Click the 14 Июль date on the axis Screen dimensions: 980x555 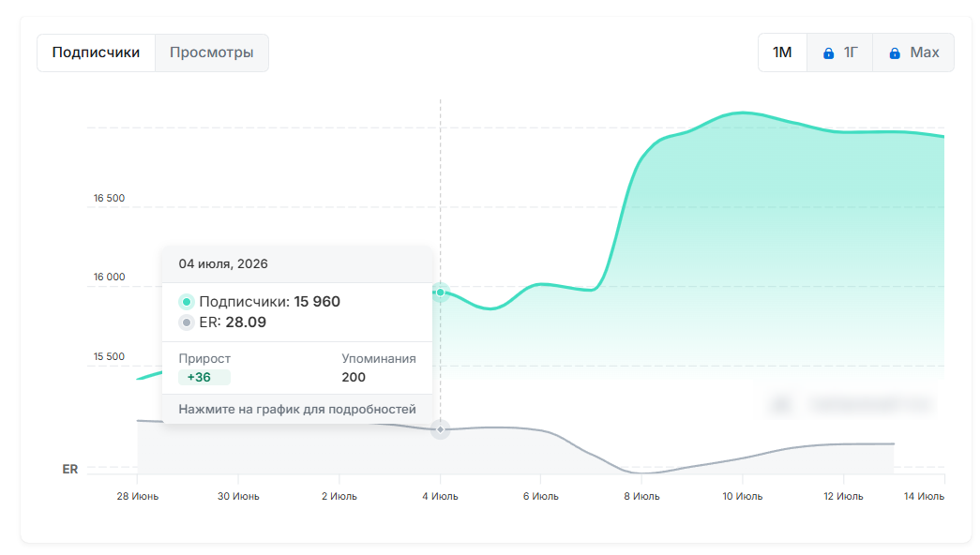tap(924, 496)
